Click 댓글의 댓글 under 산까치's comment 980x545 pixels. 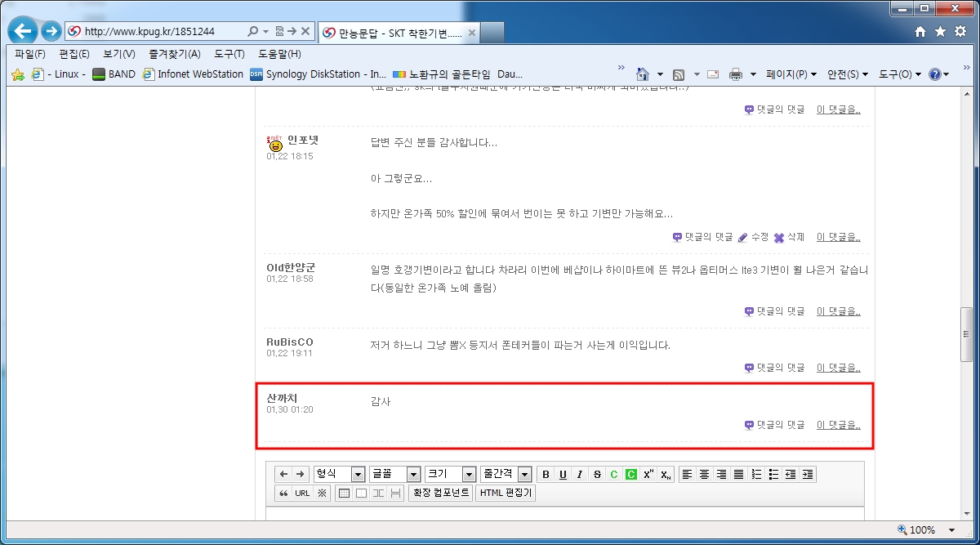pyautogui.click(x=774, y=425)
